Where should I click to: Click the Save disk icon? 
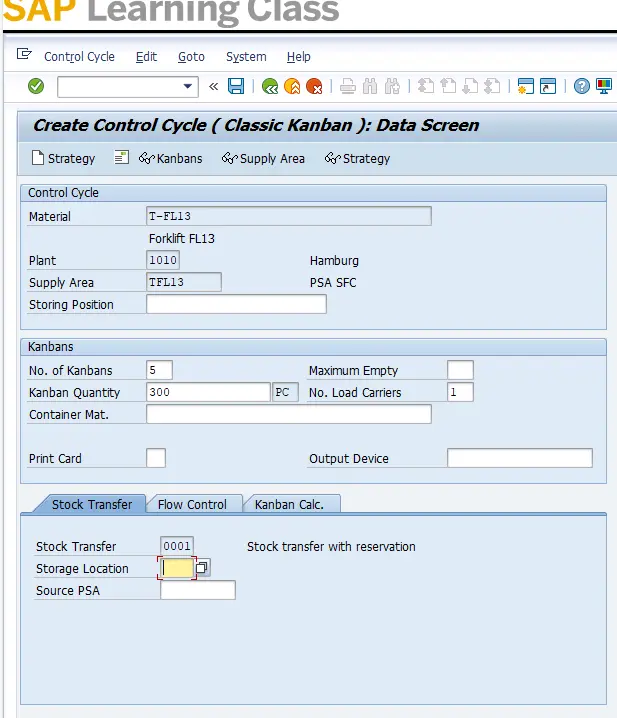[236, 86]
